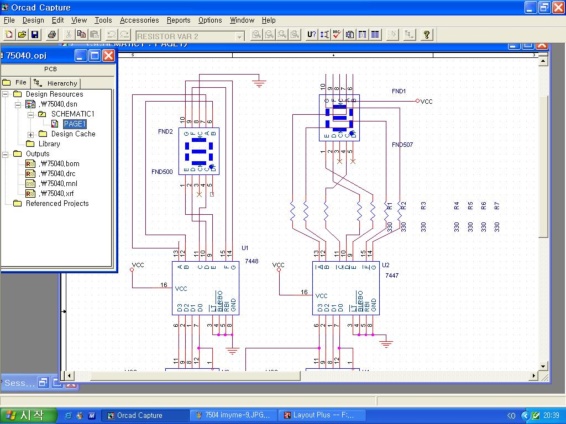Select the File tab in project panel
The width and height of the screenshot is (566, 424).
tap(15, 83)
